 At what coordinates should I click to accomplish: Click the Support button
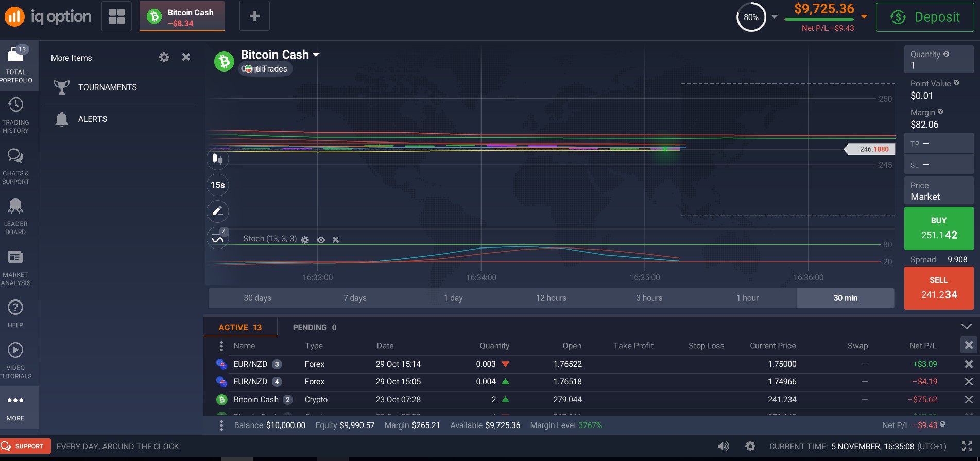coord(25,446)
